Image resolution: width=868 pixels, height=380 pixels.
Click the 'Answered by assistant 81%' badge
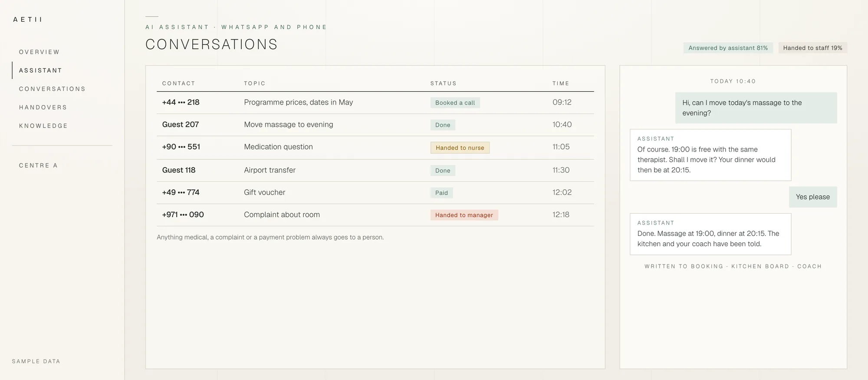tap(728, 48)
